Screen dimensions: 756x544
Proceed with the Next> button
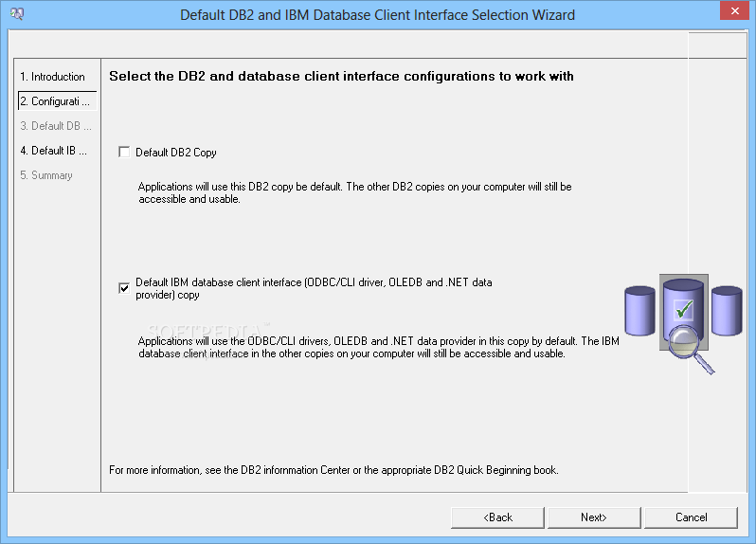coord(594,517)
